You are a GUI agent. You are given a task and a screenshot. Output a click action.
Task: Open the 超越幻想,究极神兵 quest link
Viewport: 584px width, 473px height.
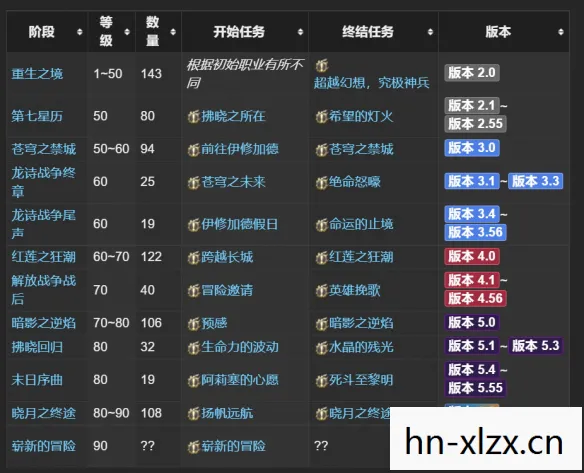point(371,83)
